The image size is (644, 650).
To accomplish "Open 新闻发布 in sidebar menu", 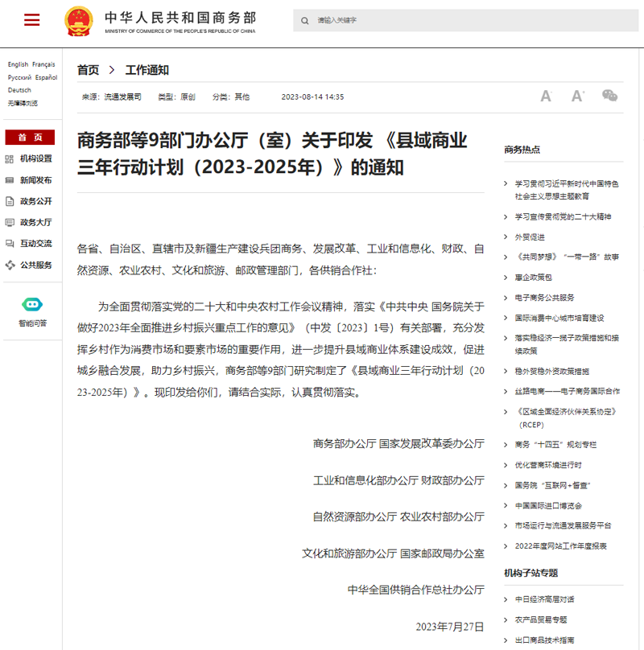I will [x=36, y=180].
